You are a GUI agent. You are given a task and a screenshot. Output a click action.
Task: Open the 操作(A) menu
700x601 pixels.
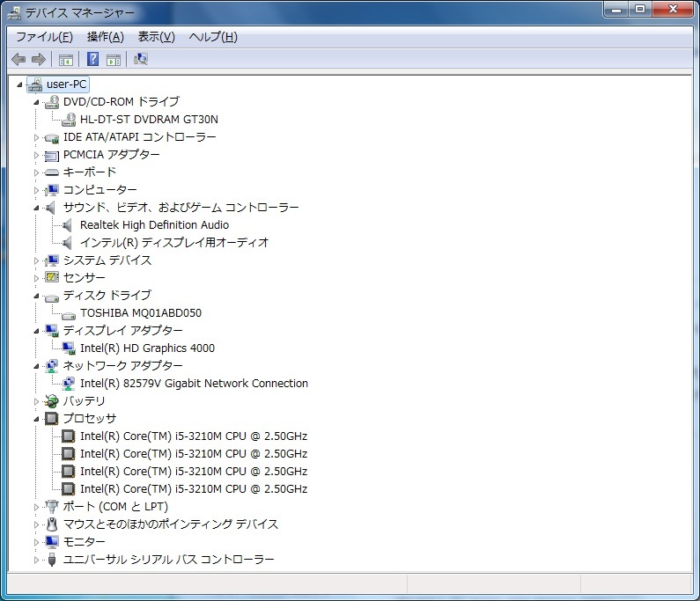point(106,37)
